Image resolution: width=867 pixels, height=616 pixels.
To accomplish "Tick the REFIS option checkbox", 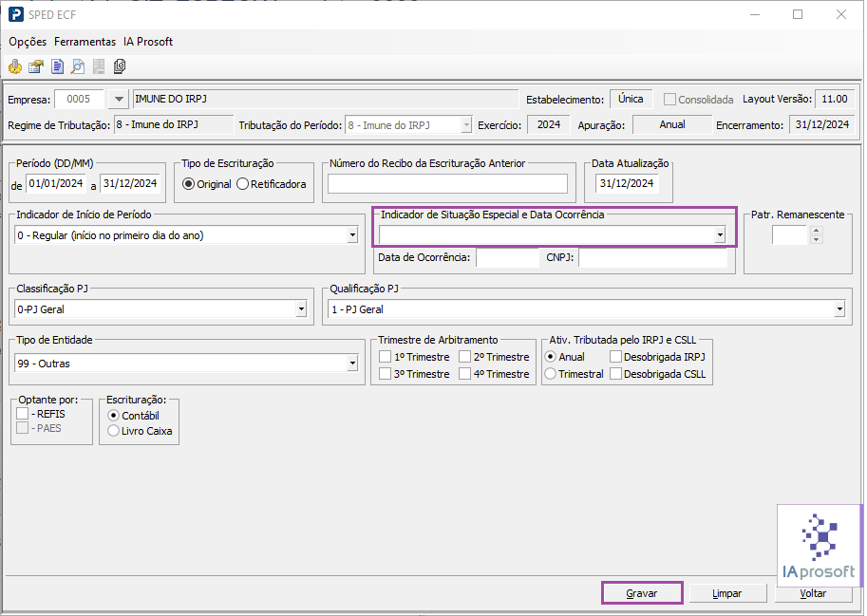I will pyautogui.click(x=23, y=414).
